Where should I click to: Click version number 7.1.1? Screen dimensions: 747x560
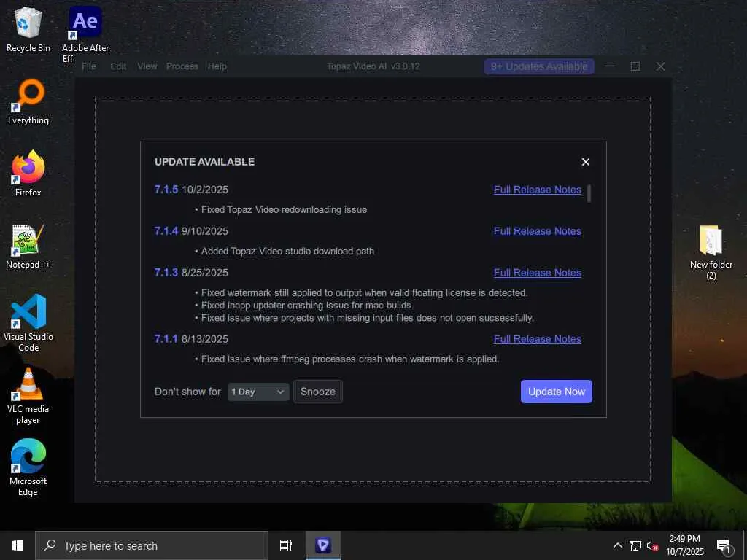click(166, 339)
